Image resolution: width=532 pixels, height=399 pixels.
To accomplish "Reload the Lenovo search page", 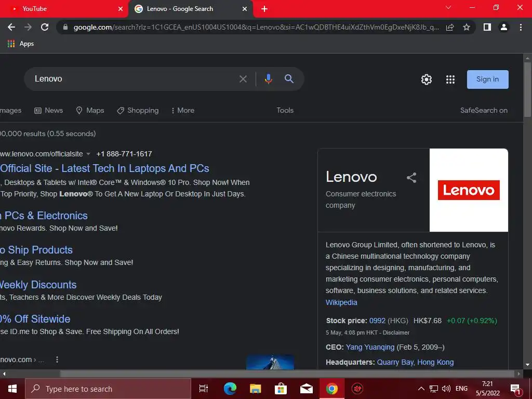I will (45, 27).
